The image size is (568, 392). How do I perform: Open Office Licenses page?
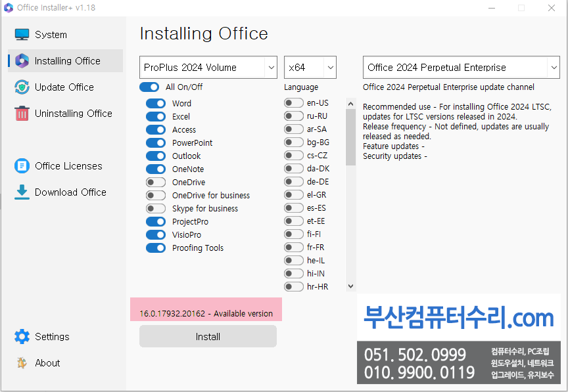coord(68,165)
